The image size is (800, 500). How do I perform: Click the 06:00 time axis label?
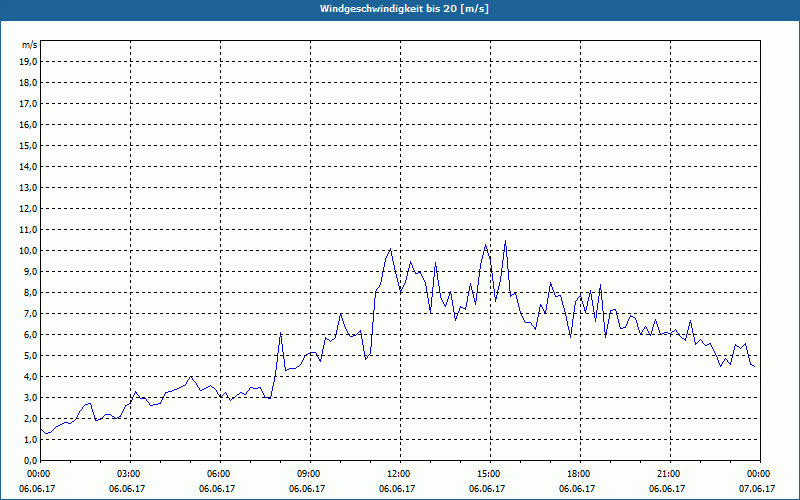(x=220, y=474)
